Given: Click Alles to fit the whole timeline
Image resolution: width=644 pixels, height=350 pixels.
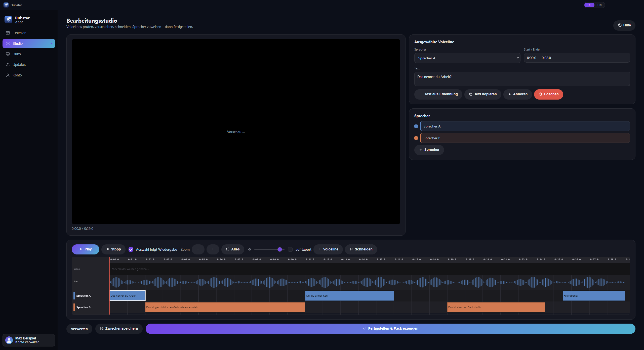Looking at the screenshot, I should click(233, 249).
